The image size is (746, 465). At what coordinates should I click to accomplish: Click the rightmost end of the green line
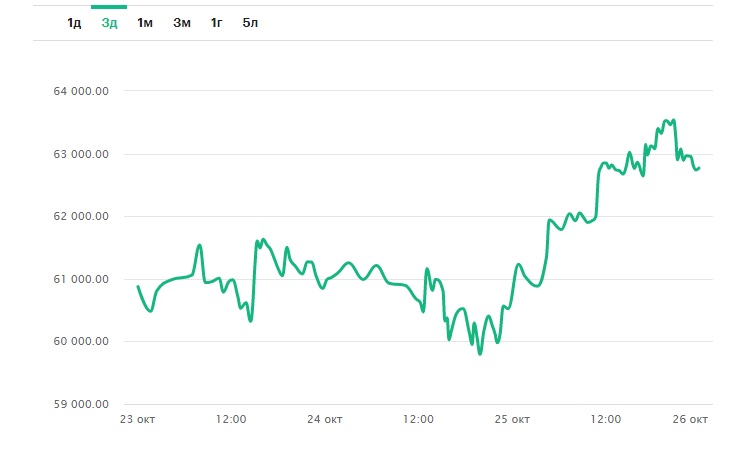[x=699, y=167]
